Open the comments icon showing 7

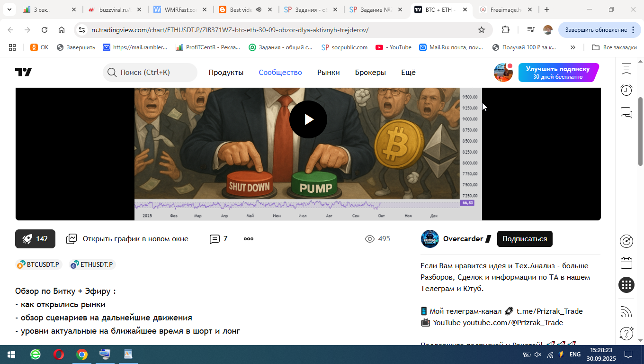tap(218, 239)
